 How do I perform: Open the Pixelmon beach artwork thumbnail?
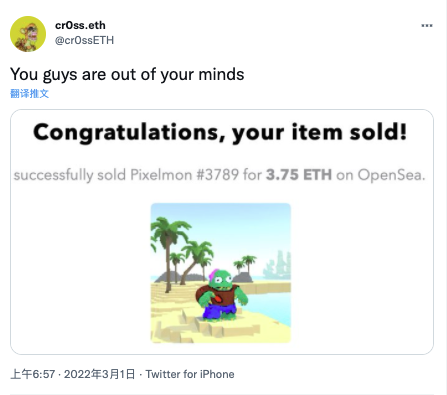tap(221, 273)
